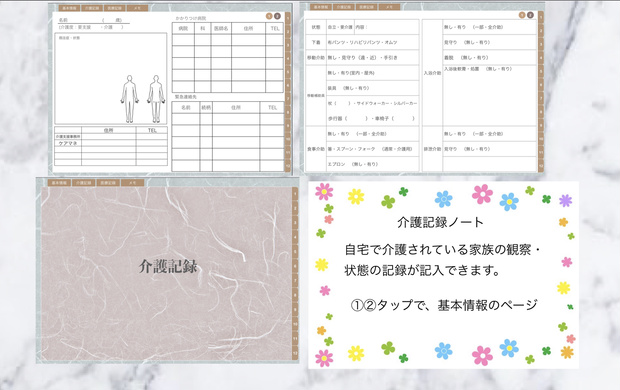
Task: Click the 入浴介助 section label
Action: coord(432,73)
